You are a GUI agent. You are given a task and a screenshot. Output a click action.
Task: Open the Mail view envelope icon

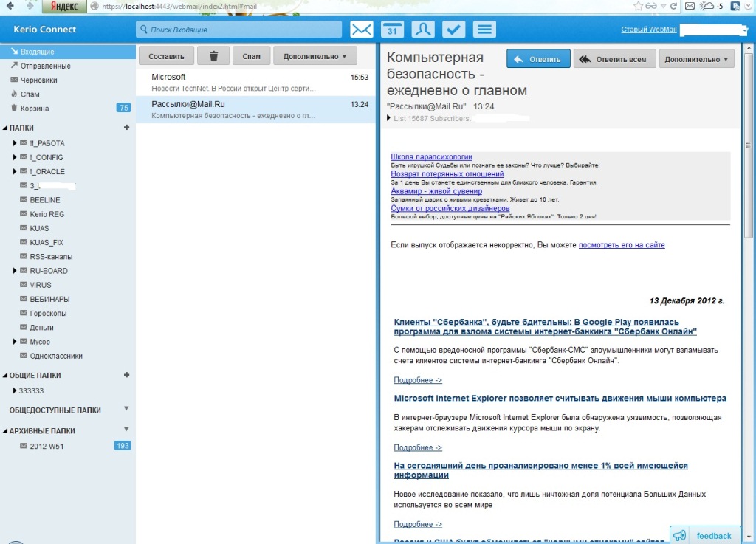tap(361, 30)
